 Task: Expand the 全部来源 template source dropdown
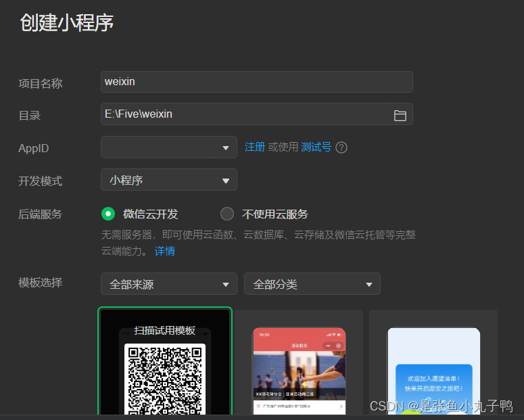169,284
